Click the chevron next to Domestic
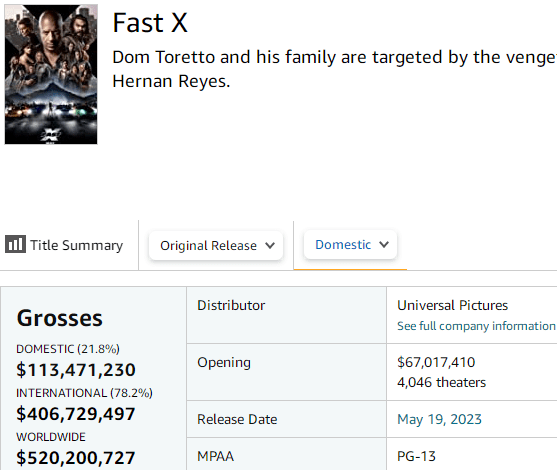This screenshot has width=557, height=470. point(384,244)
